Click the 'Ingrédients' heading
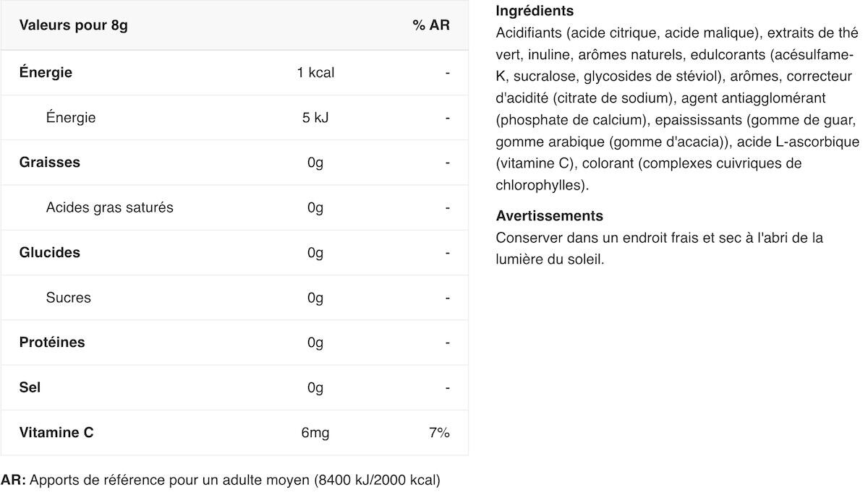 click(535, 12)
